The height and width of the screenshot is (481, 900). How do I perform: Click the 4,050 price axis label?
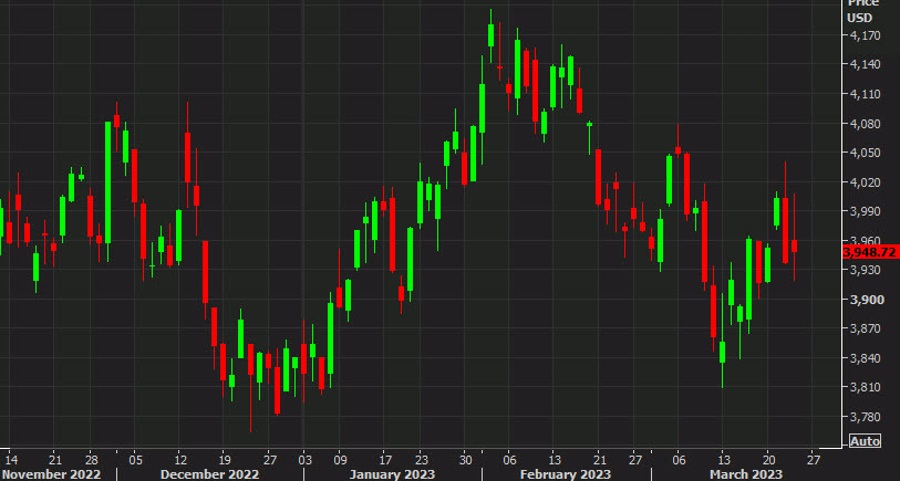click(x=864, y=153)
